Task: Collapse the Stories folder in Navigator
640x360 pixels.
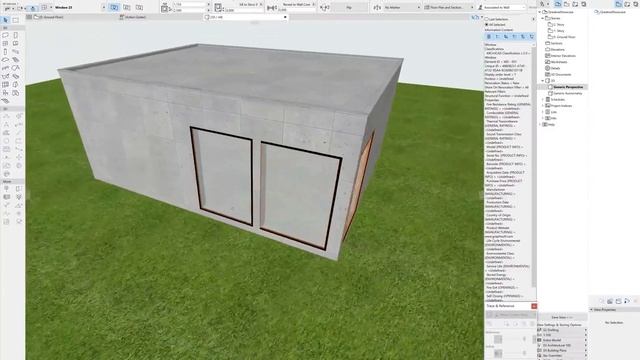Action: [x=543, y=18]
